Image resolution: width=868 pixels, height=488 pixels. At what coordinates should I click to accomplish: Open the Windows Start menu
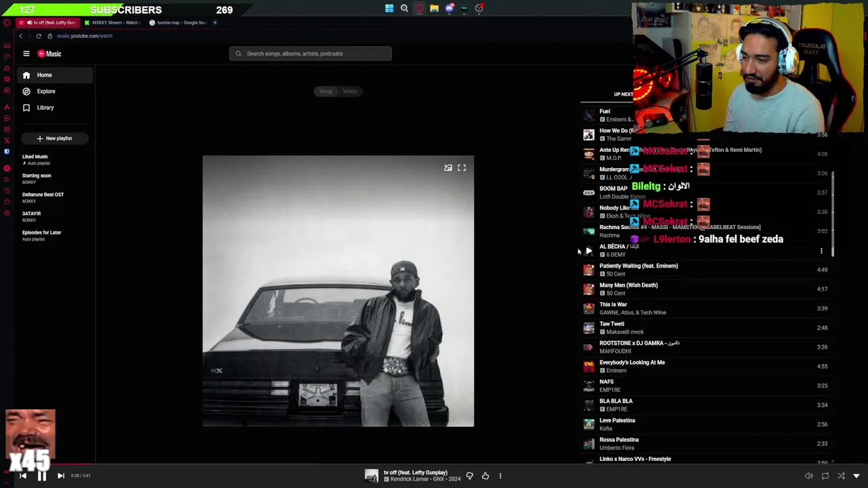(389, 9)
